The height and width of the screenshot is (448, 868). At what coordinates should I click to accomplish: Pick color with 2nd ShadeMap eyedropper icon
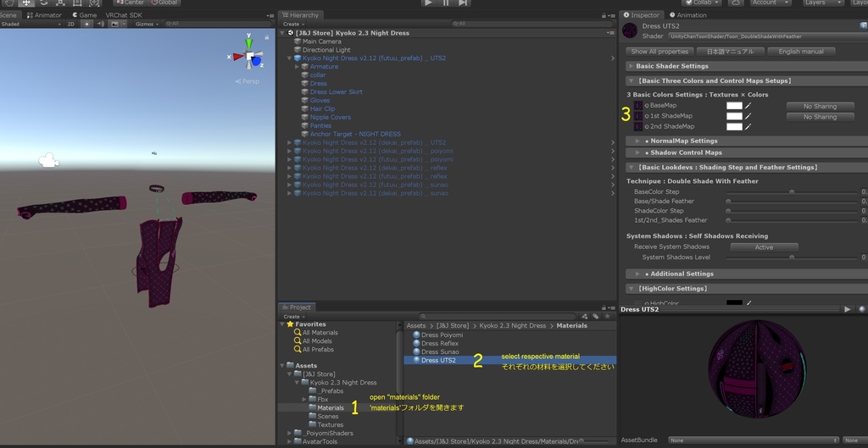click(x=748, y=127)
